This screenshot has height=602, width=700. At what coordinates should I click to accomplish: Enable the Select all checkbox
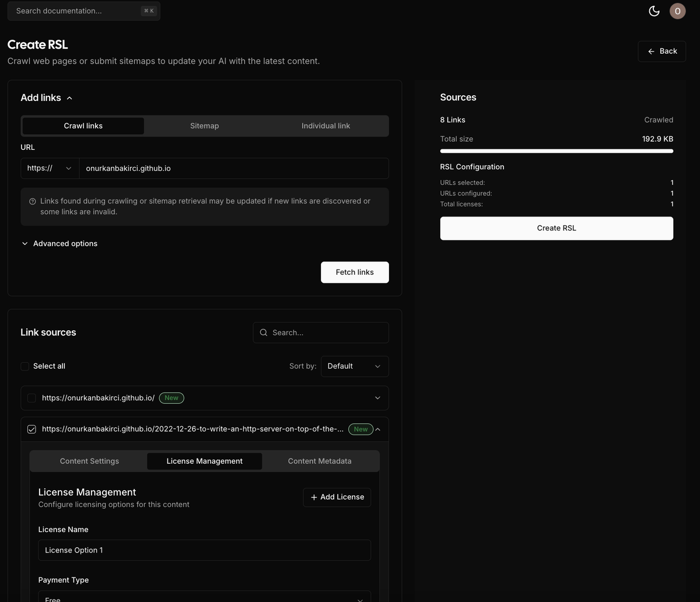point(24,366)
